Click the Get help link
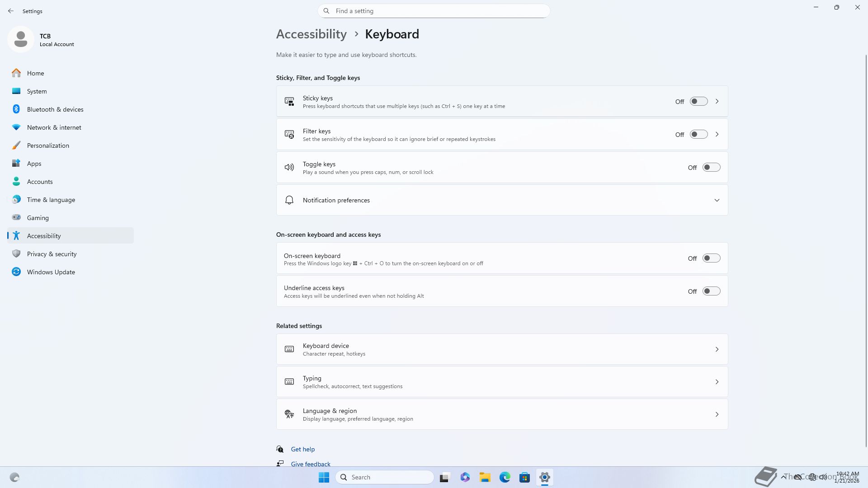Viewport: 868px width, 488px height. pos(303,449)
